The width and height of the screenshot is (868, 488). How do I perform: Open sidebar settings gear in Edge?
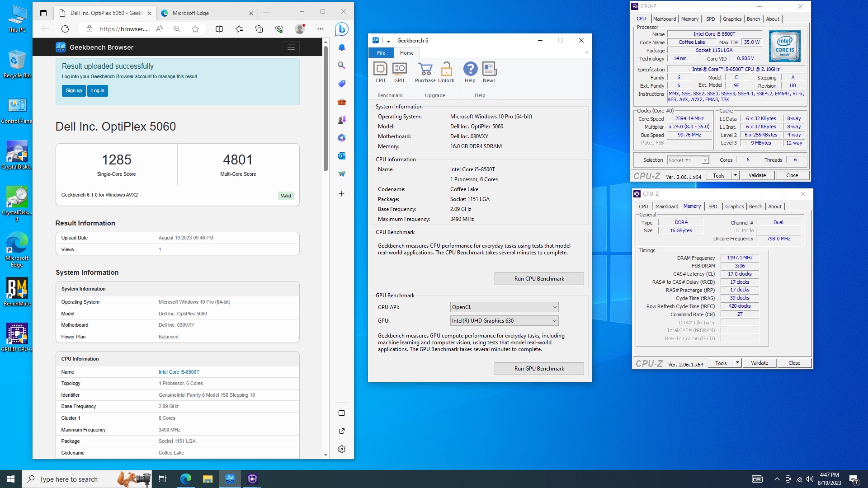point(342,449)
